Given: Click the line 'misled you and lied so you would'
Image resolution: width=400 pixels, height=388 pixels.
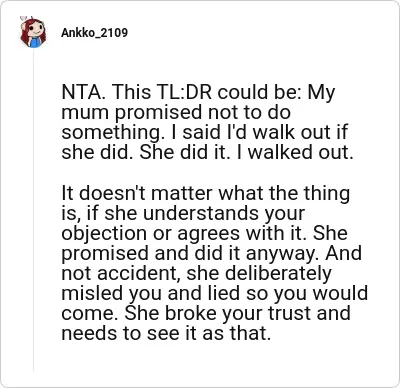Looking at the screenshot, I should pos(215,293).
